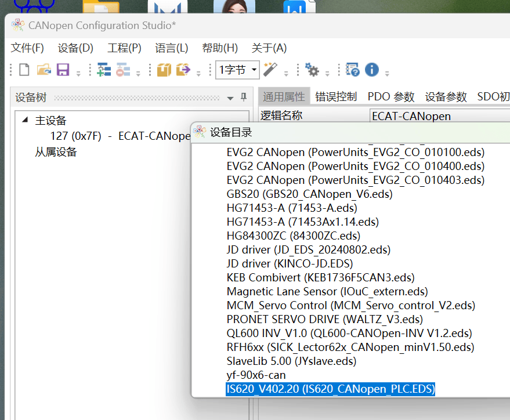Select HG71453-A (71453Ax1.14.eds)
This screenshot has width=510, height=420.
click(303, 222)
